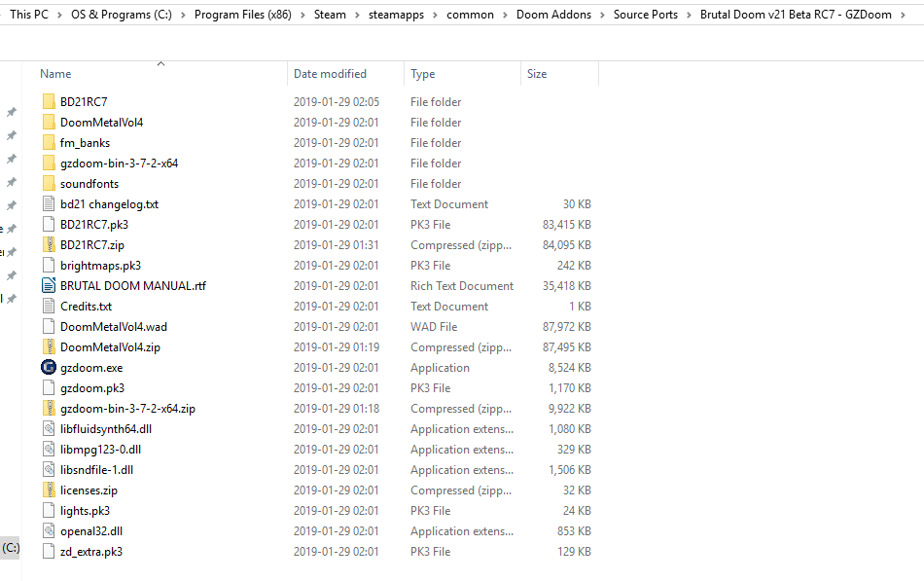Select the DoomMetalVol4 folder icon
The height and width of the screenshot is (581, 924).
pos(49,122)
